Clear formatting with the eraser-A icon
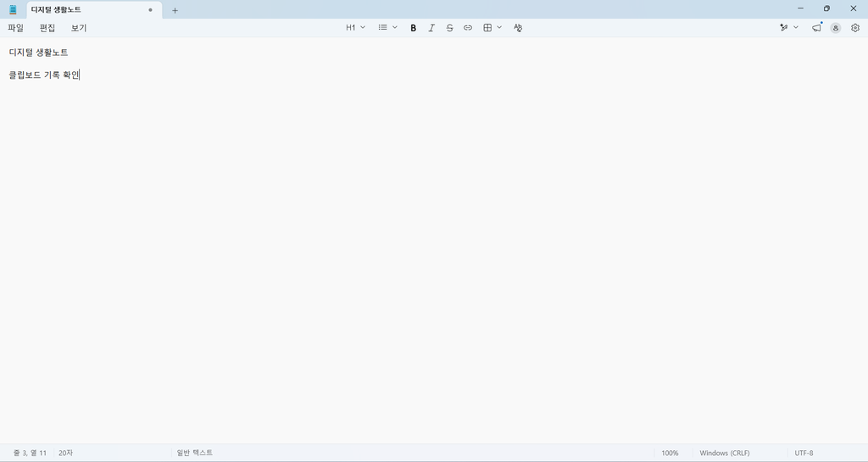 tap(518, 28)
